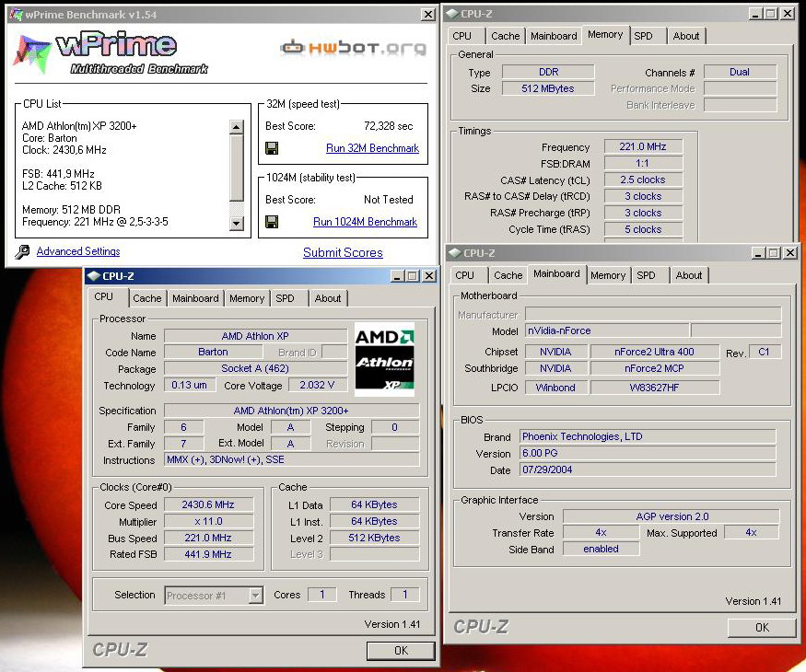Click OK in the CPU window
The image size is (806, 672).
401,651
